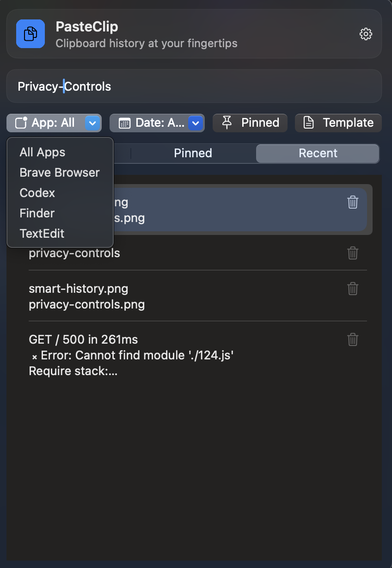The image size is (392, 568).
Task: Open the Date filter dropdown
Action: point(157,123)
